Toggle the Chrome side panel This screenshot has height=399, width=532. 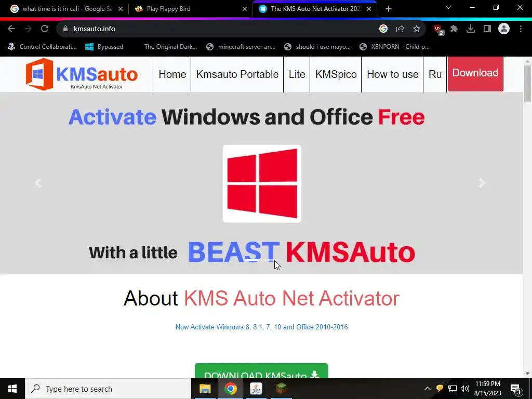tap(487, 29)
